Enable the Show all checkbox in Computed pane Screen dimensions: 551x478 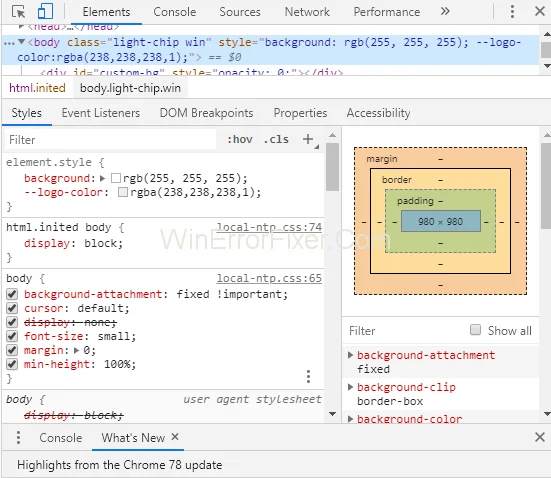[475, 330]
